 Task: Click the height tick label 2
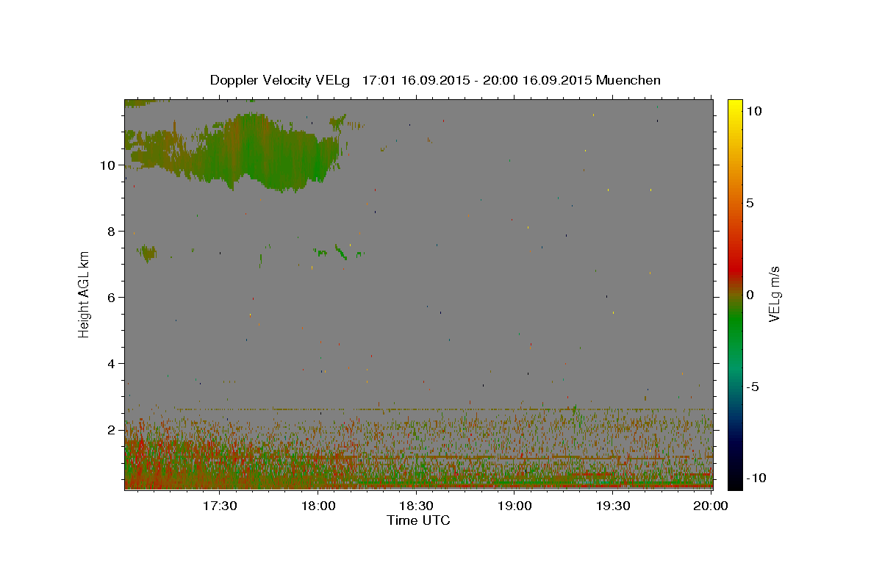[111, 430]
